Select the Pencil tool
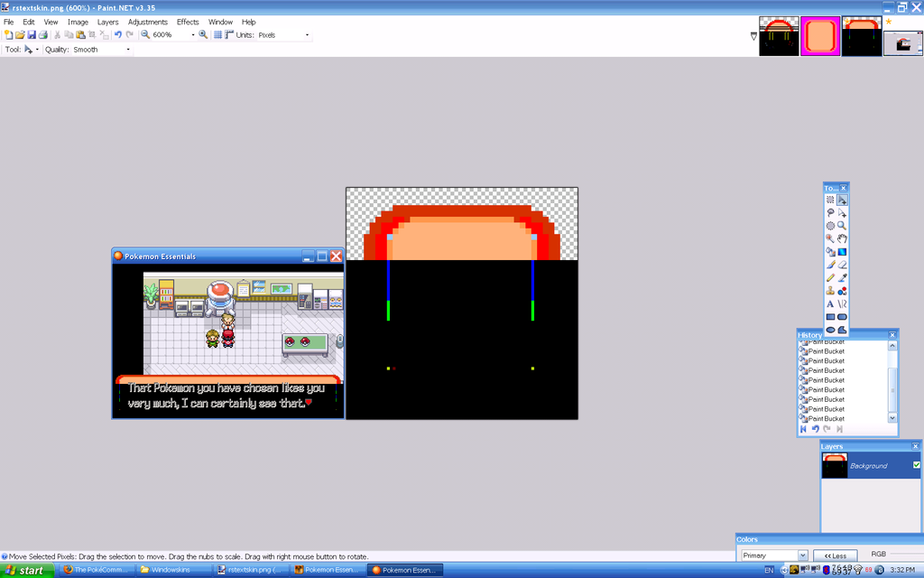This screenshot has height=578, width=924. (830, 278)
